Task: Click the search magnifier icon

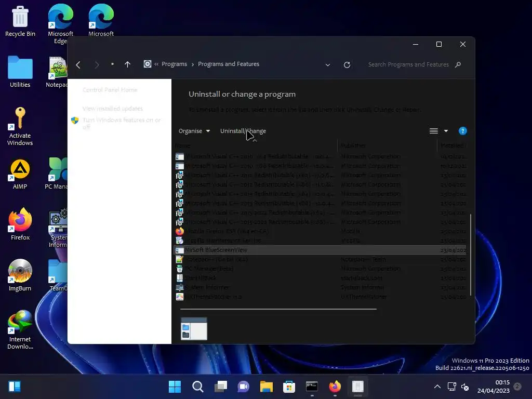Action: point(458,64)
